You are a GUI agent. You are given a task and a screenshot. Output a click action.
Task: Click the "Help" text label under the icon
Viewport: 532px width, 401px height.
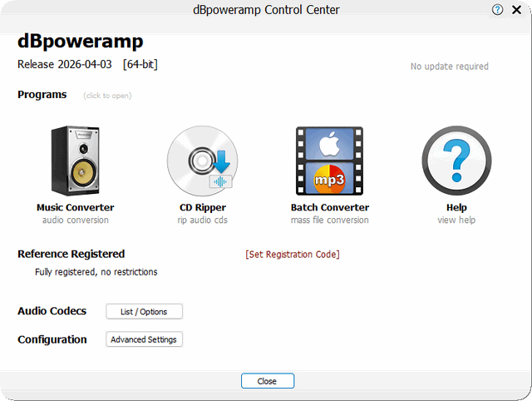pos(456,208)
